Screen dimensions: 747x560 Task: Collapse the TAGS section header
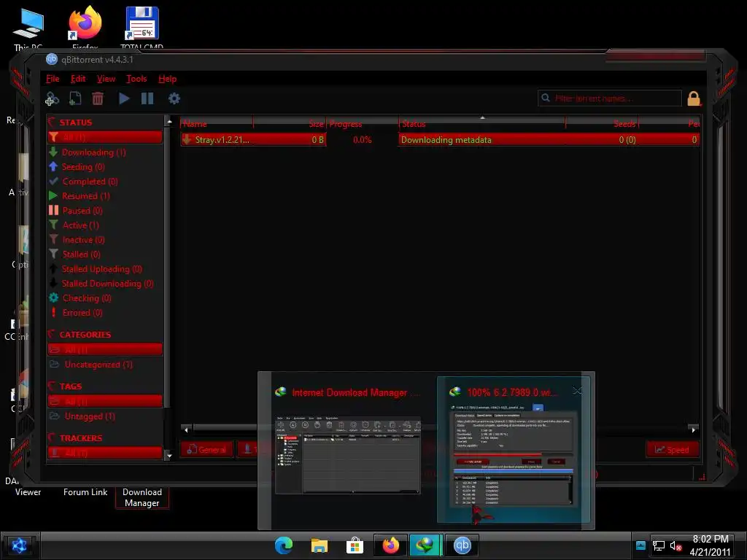coord(71,386)
